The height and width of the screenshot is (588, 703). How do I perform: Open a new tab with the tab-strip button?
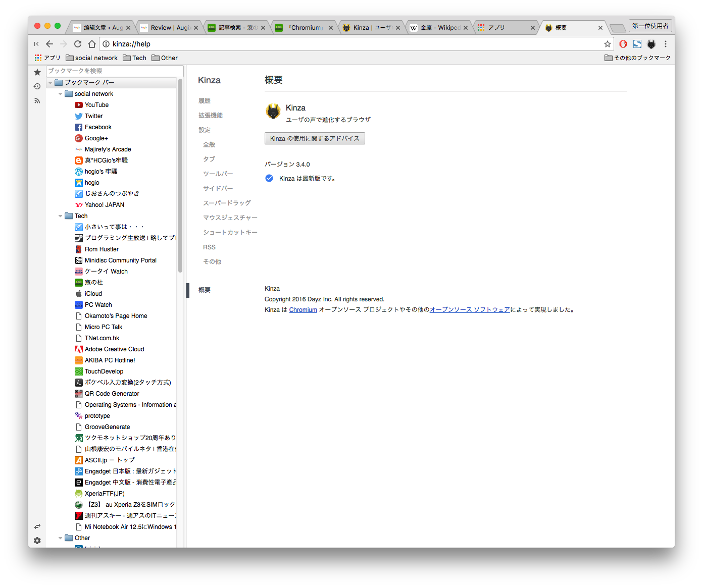617,28
